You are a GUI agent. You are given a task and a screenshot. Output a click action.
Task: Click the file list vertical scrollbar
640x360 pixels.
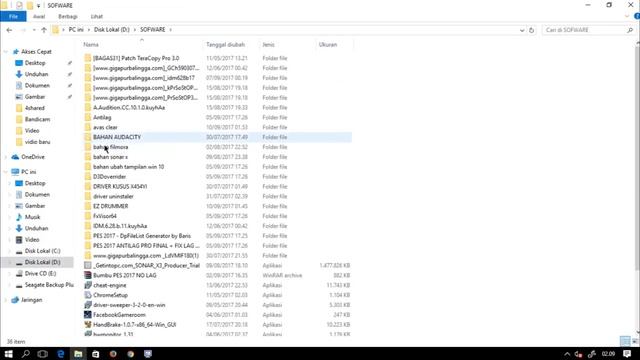click(x=637, y=157)
